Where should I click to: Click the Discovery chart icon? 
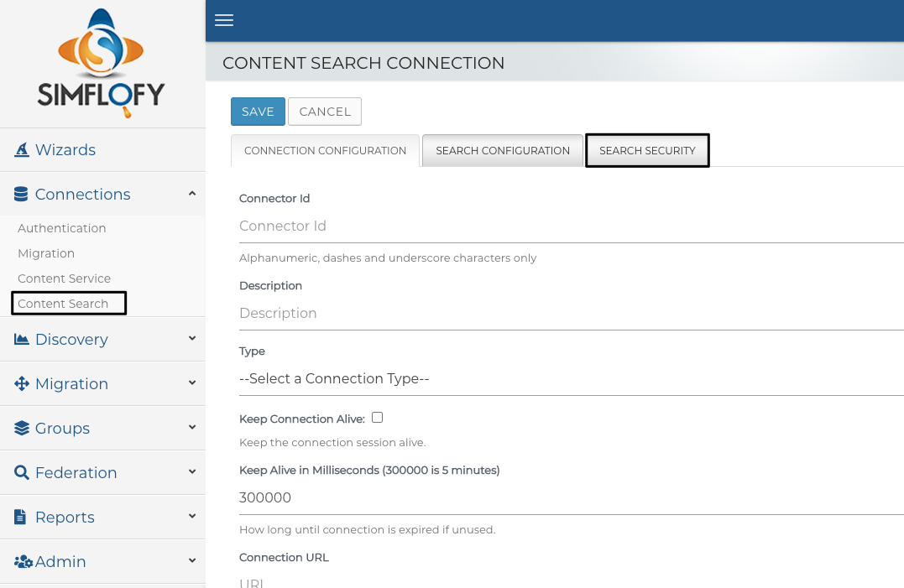tap(22, 339)
